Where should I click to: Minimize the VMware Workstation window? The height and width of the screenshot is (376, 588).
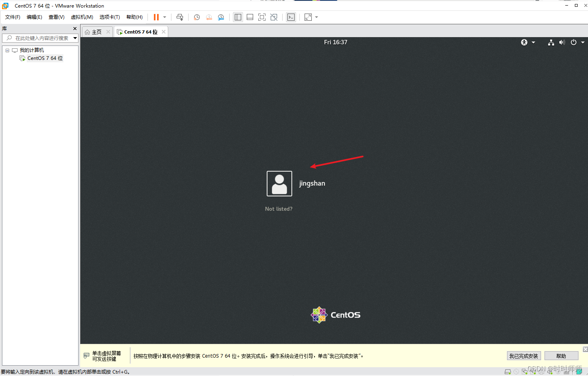pos(566,6)
